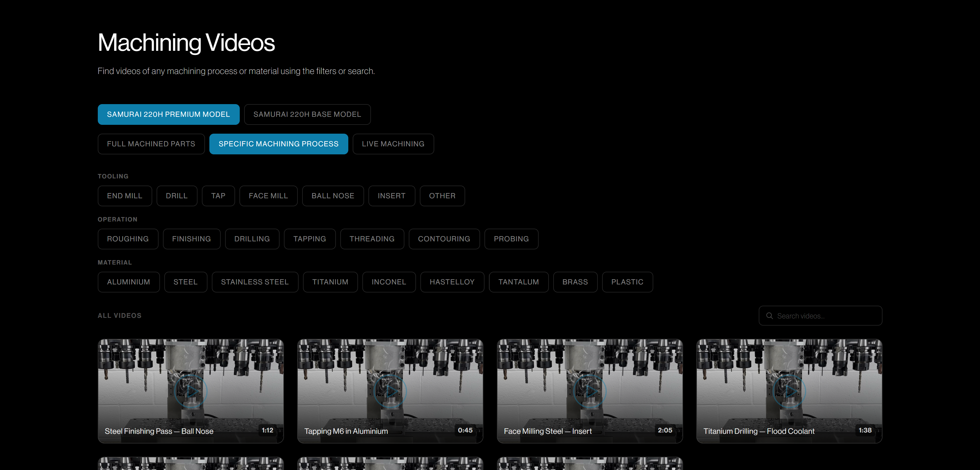Play the Tapping M6 in Aluminium video
This screenshot has height=470, width=980.
click(x=390, y=391)
